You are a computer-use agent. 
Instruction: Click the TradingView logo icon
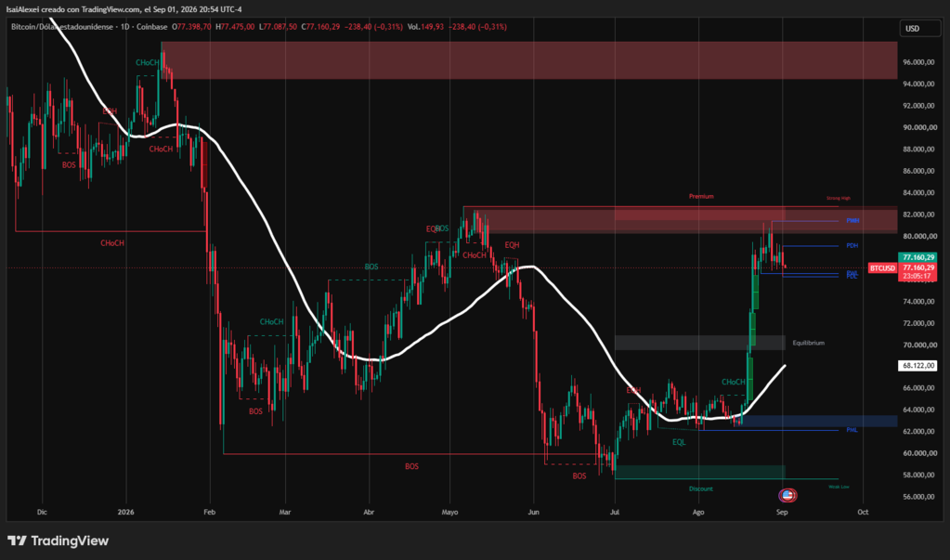click(x=17, y=540)
